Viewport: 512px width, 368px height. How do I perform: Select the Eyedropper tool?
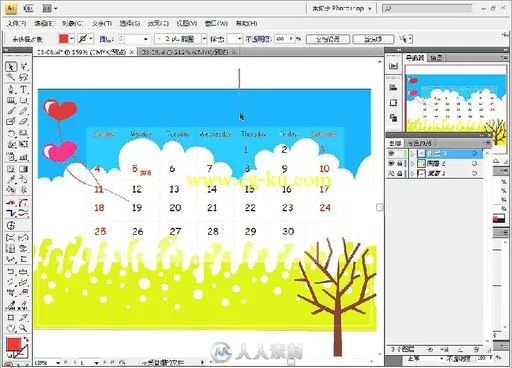point(11,180)
